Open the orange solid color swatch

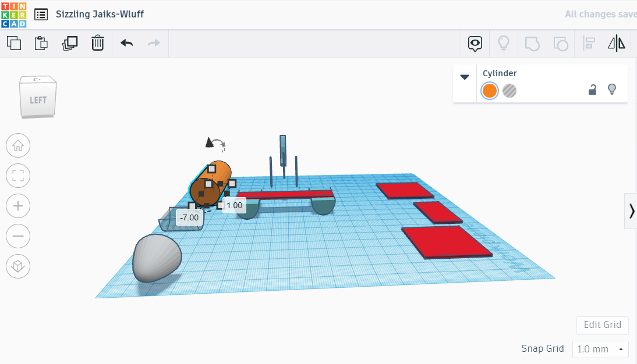pyautogui.click(x=490, y=91)
